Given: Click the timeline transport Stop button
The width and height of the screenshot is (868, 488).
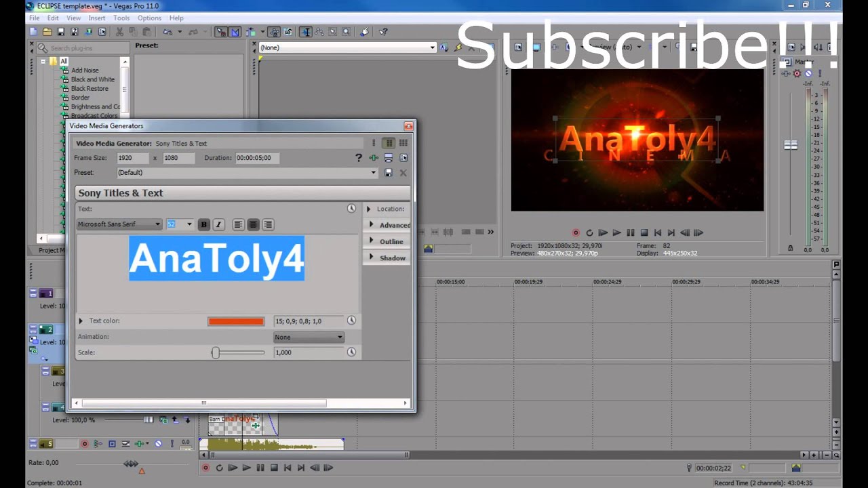Looking at the screenshot, I should tap(274, 468).
